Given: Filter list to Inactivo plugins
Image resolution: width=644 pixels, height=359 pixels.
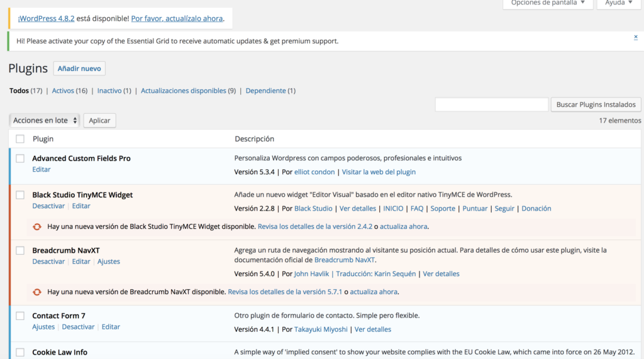Looking at the screenshot, I should pos(109,91).
